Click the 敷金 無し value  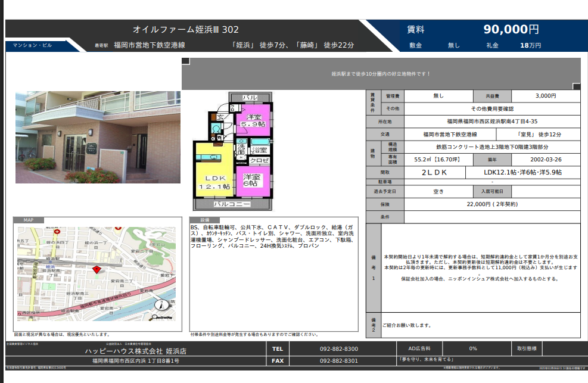coord(453,45)
